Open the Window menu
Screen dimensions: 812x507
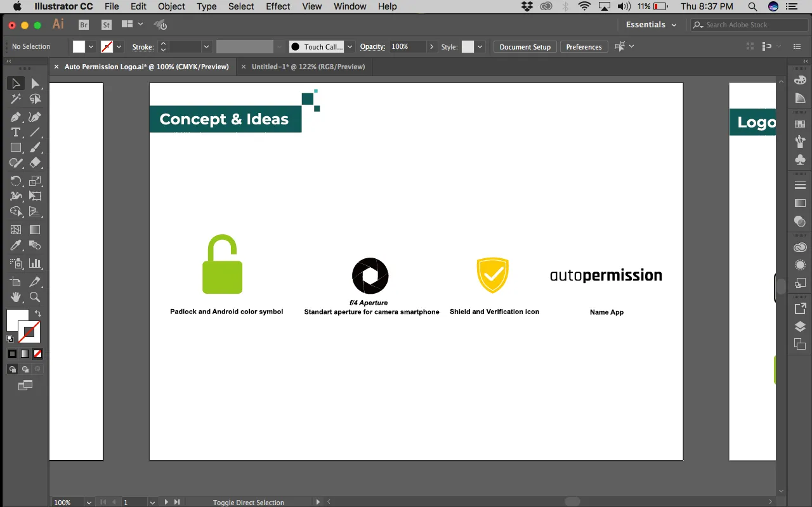(350, 6)
